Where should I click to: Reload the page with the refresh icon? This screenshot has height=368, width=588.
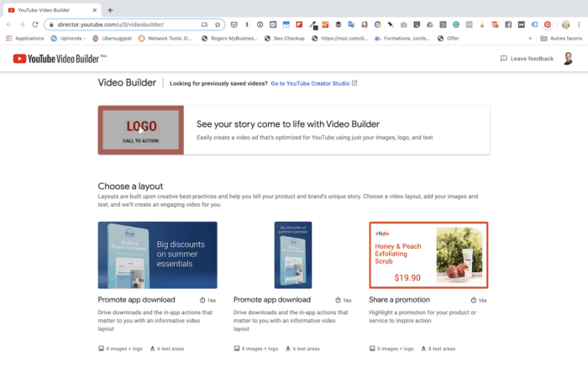[x=35, y=24]
